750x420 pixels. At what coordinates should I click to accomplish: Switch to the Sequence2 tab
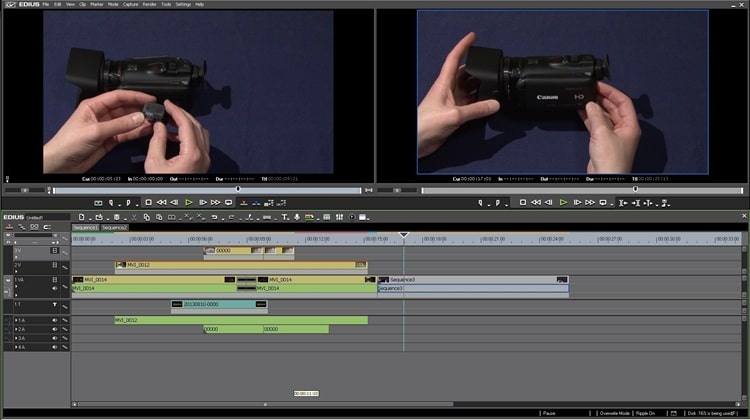[114, 228]
